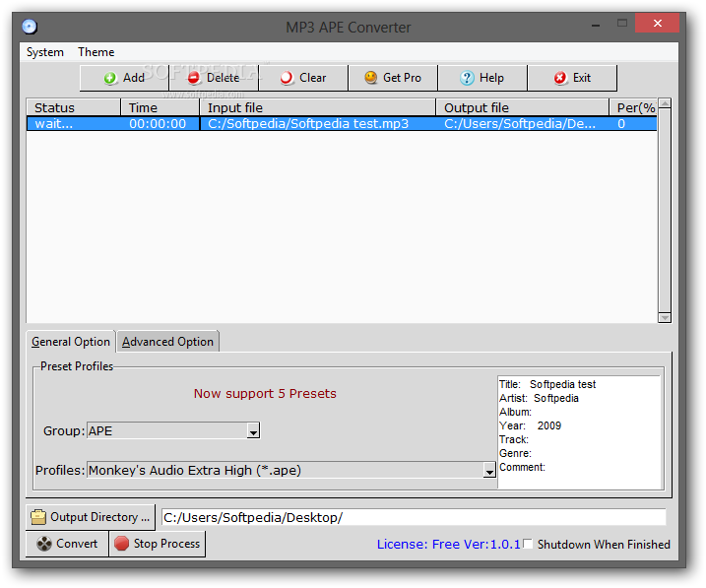The image size is (706, 588).
Task: Click the Convert film reel icon
Action: tap(44, 544)
